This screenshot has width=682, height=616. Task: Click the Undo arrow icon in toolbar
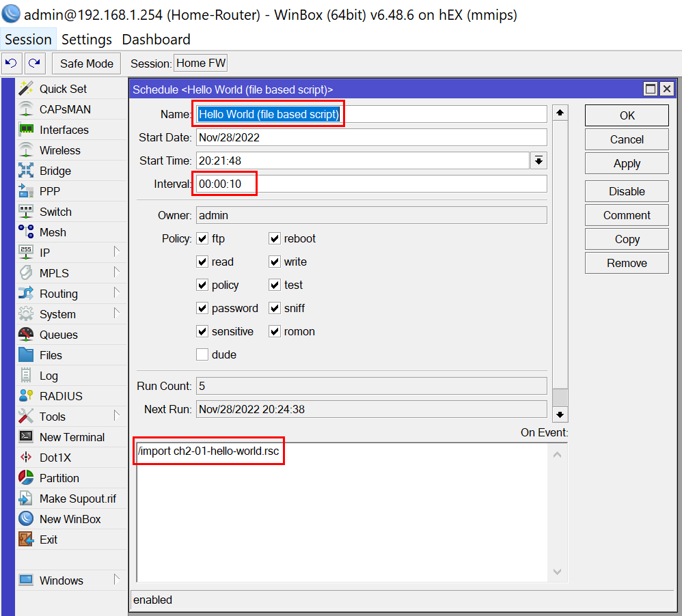pyautogui.click(x=12, y=64)
